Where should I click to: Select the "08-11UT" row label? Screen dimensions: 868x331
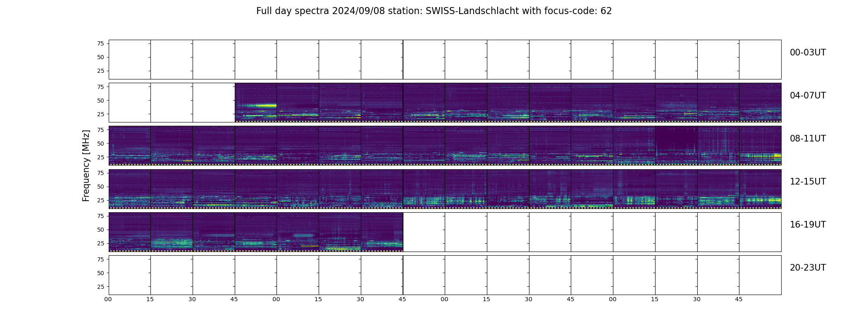point(808,139)
